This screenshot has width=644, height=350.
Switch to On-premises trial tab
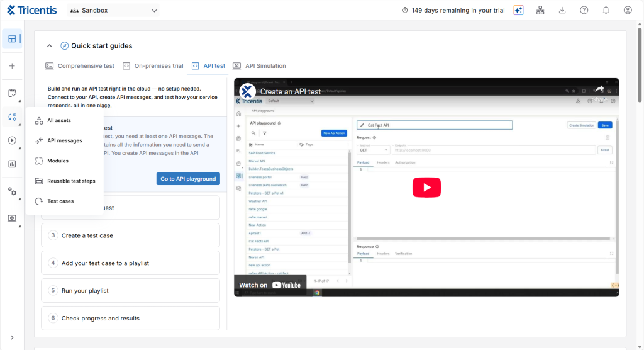click(153, 66)
